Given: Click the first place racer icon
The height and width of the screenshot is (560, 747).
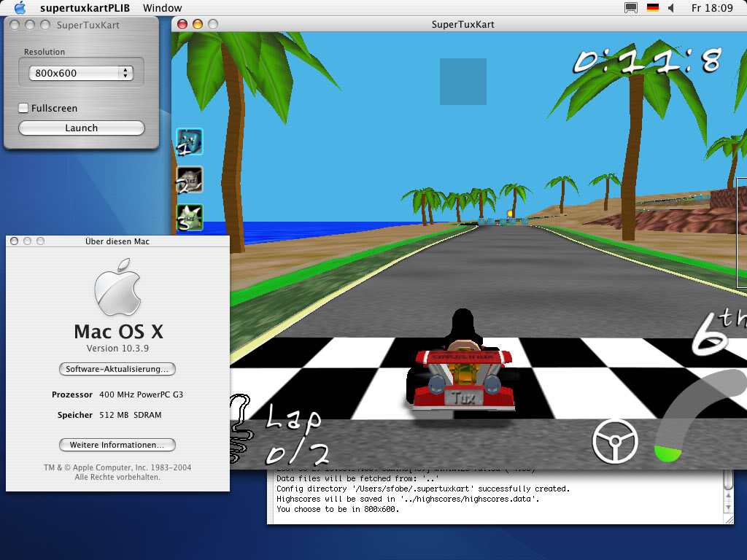Looking at the screenshot, I should (190, 141).
